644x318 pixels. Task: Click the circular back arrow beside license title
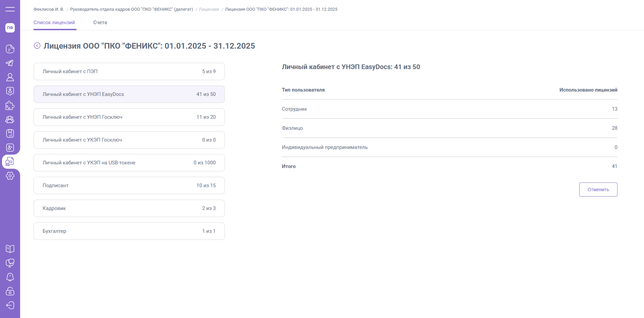point(37,46)
